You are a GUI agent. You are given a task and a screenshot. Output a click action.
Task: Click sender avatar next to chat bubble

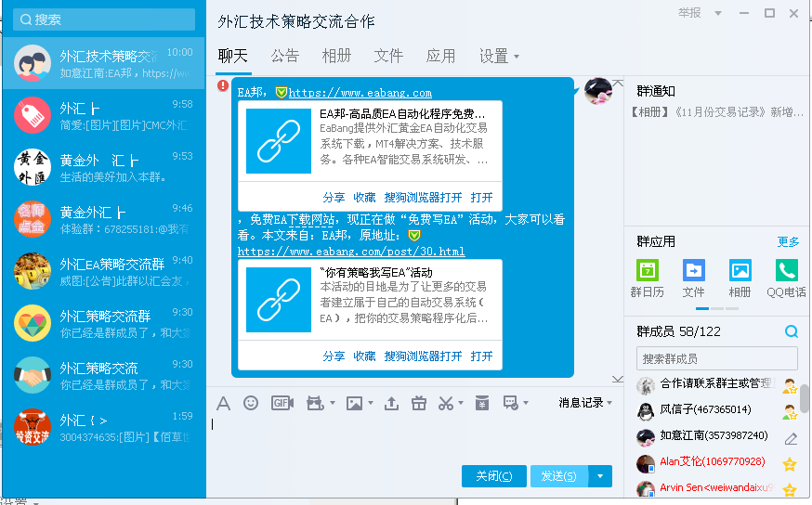pos(597,91)
